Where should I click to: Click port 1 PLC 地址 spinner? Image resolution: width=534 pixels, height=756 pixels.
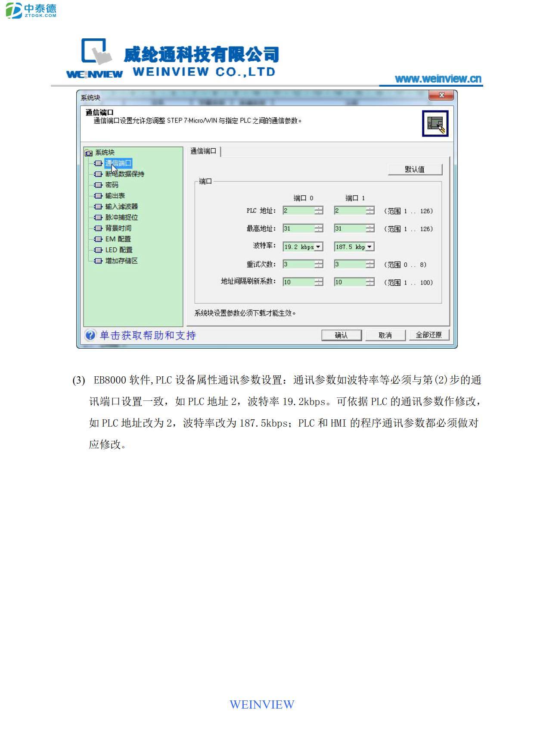click(x=370, y=210)
